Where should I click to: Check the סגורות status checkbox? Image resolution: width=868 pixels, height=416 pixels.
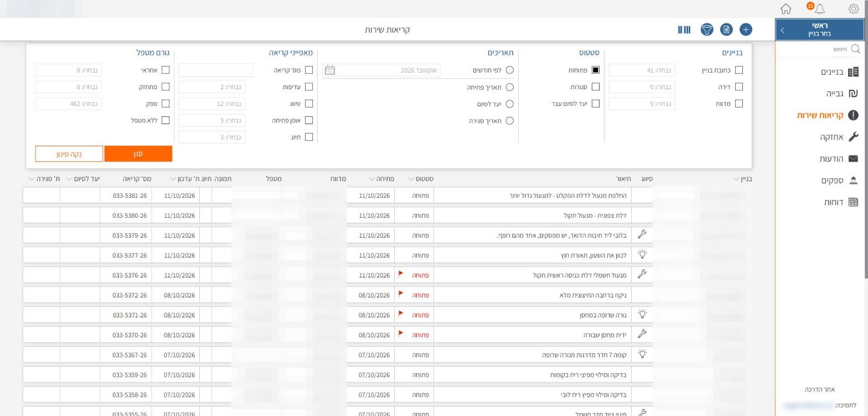point(596,87)
